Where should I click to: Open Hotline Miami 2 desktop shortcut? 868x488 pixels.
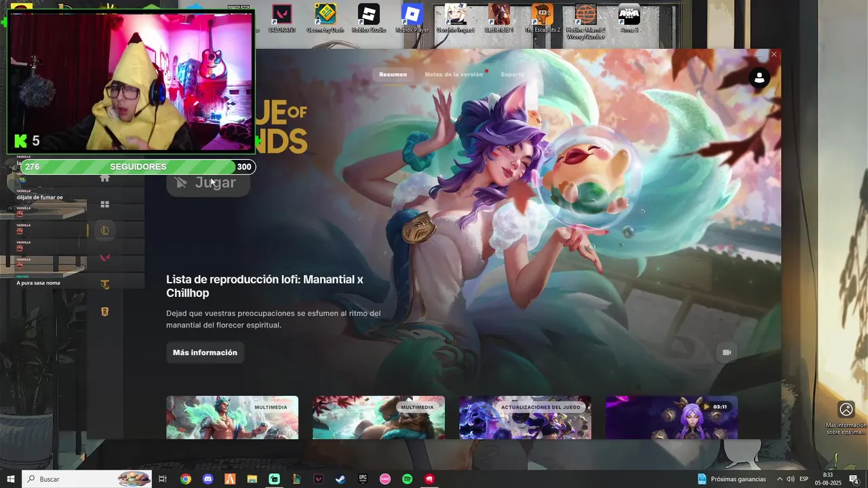coord(586,20)
